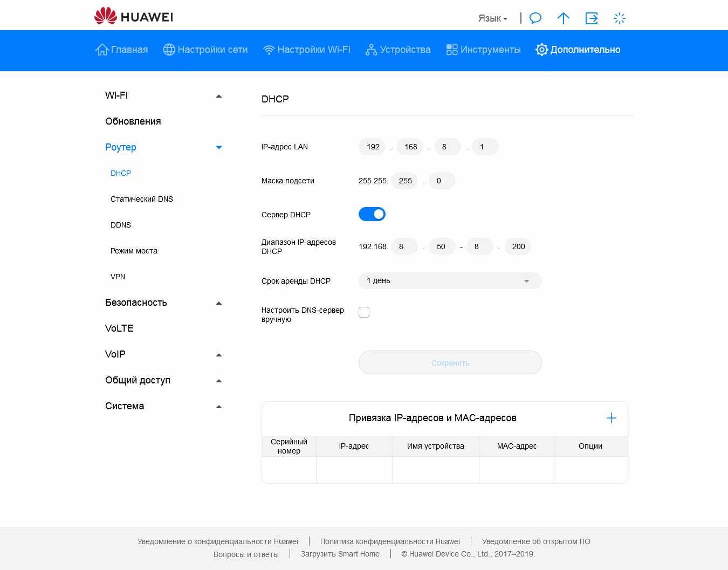Click the LAN IP last octet field 1

coord(485,147)
